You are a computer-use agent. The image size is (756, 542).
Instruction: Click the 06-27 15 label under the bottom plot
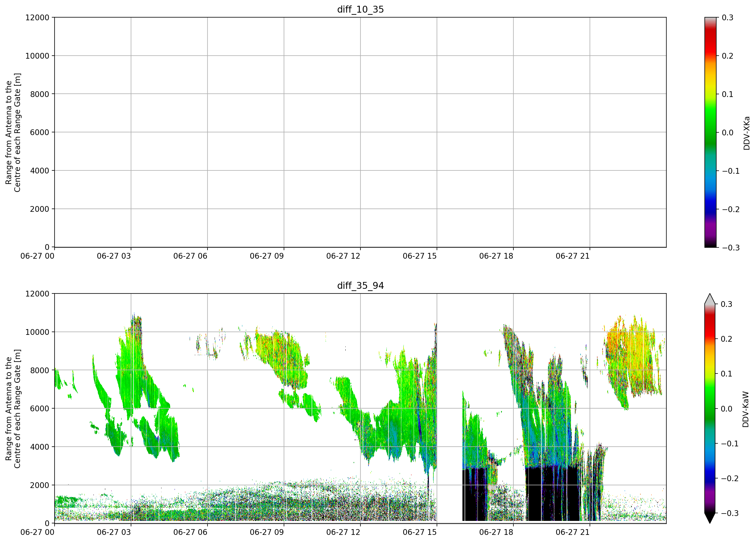point(420,532)
